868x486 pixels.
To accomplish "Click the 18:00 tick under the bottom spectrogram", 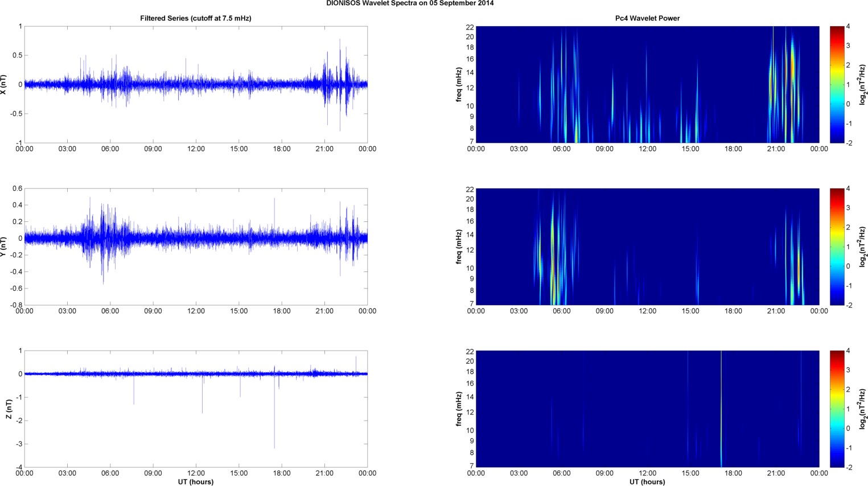I will tap(733, 473).
